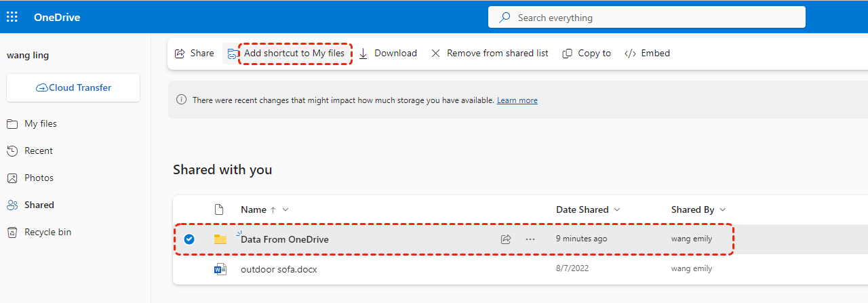Click the Embed code icon
Image resolution: width=868 pixels, height=303 pixels.
coord(630,54)
